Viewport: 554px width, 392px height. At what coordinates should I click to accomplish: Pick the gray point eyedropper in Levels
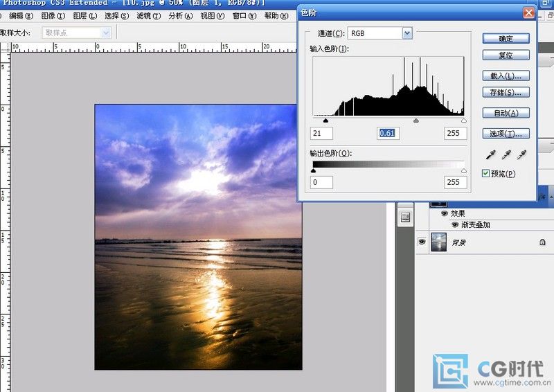coord(507,154)
